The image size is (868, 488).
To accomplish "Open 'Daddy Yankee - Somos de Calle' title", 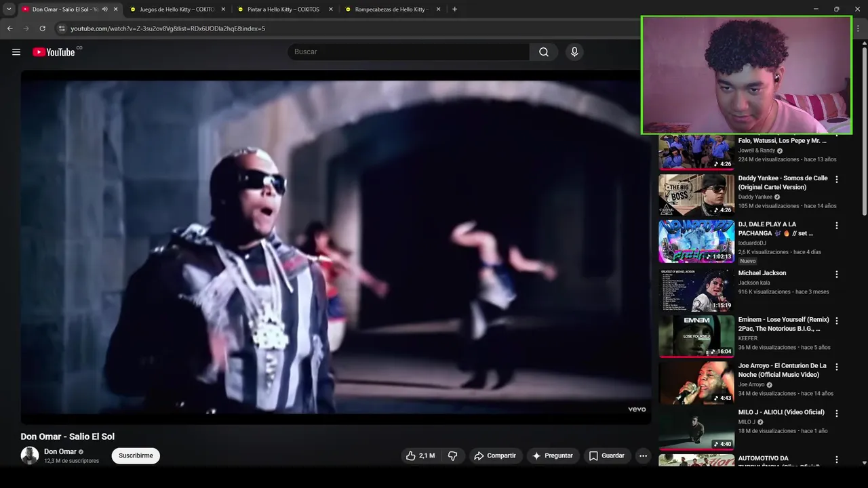I will coord(783,182).
